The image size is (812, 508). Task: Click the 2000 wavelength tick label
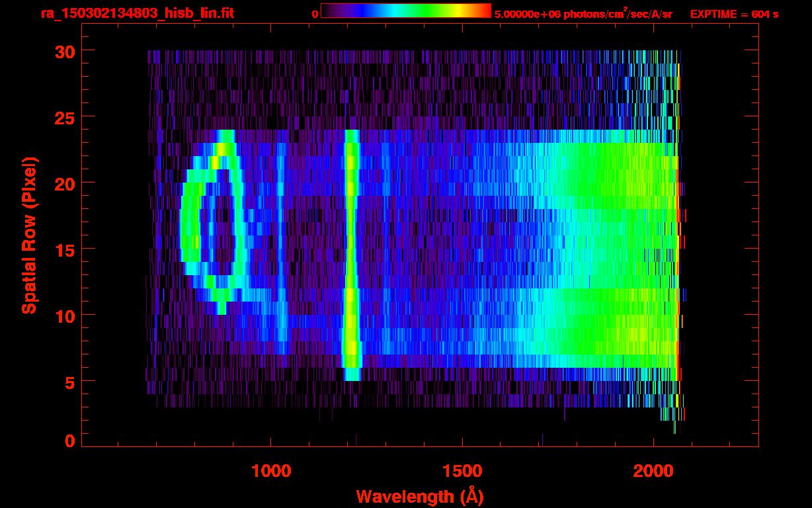[653, 470]
